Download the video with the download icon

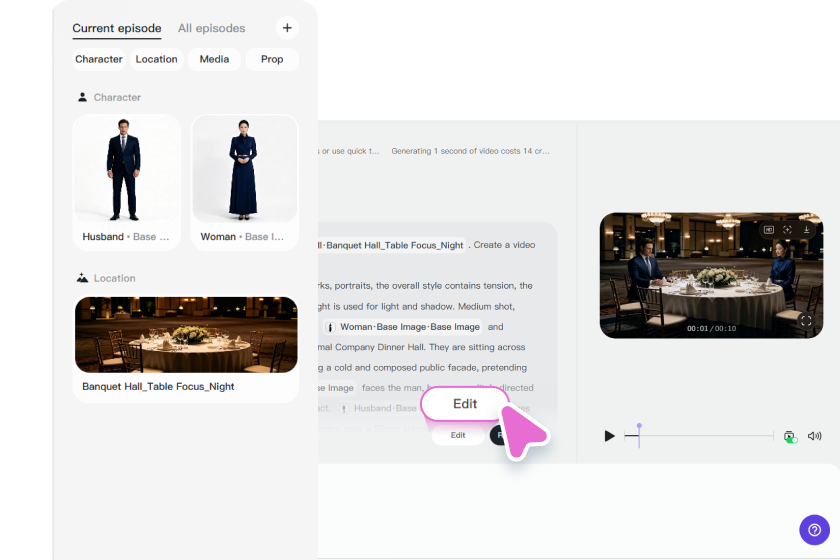pos(806,229)
